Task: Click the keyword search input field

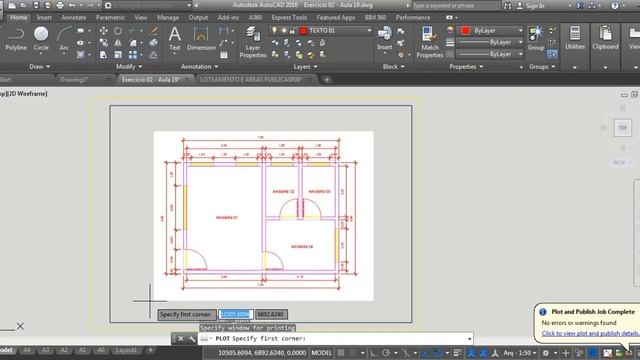Action: [x=456, y=6]
